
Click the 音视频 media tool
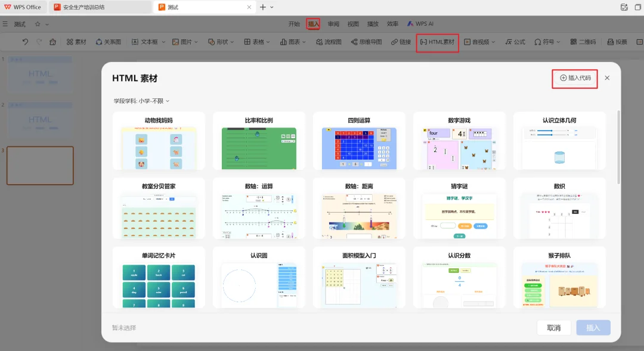click(x=477, y=42)
